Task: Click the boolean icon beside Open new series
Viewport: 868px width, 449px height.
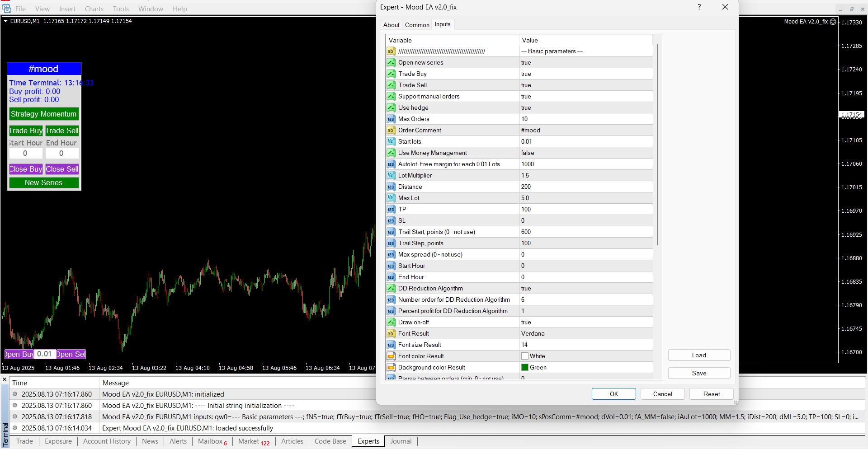Action: [391, 62]
